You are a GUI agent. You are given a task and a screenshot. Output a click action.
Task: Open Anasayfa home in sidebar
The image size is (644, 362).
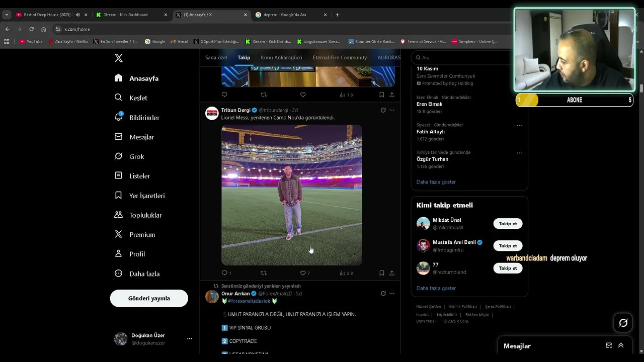(136, 78)
